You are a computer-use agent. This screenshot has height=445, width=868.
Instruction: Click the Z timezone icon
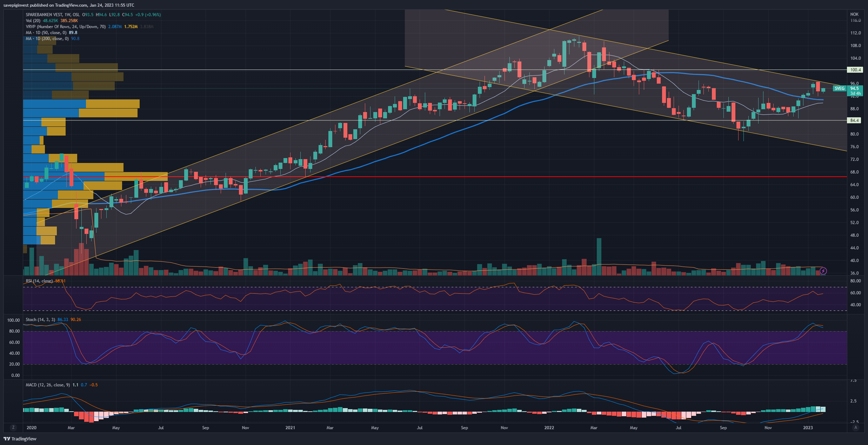click(x=13, y=427)
